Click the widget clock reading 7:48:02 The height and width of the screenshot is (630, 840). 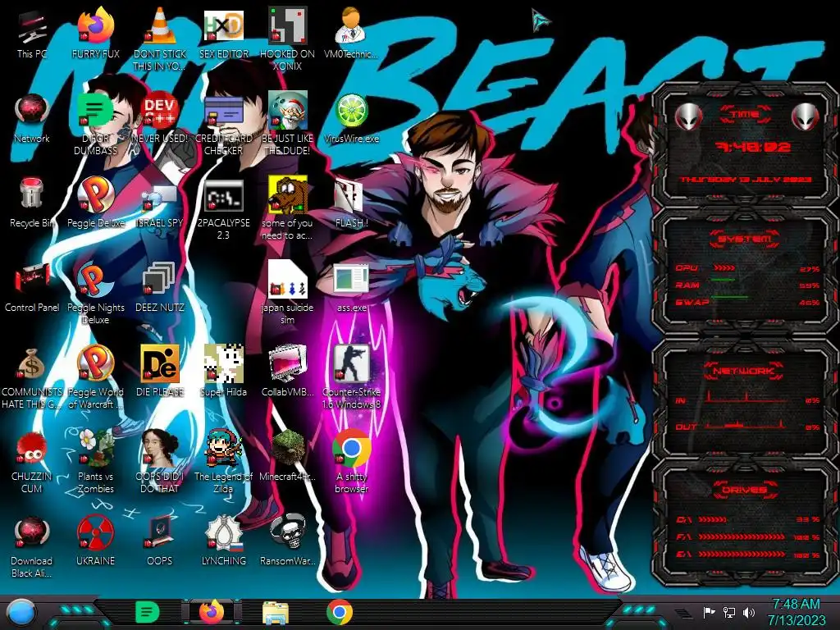point(753,146)
